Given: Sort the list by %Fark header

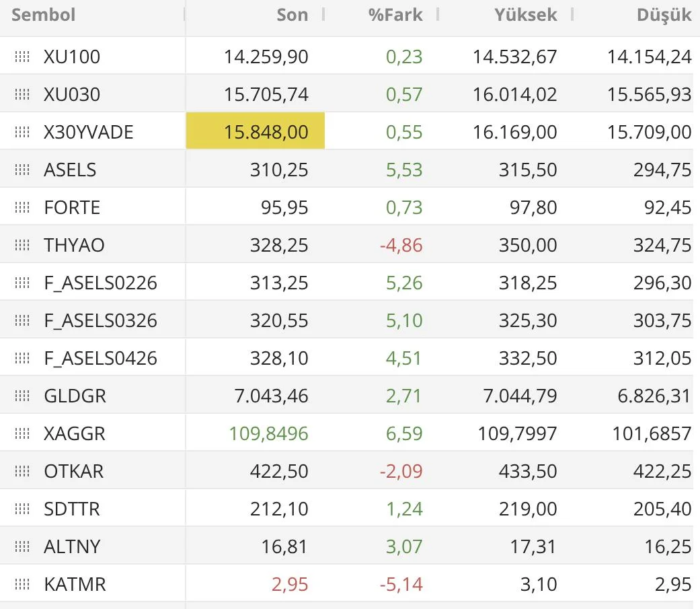Looking at the screenshot, I should coord(395,15).
